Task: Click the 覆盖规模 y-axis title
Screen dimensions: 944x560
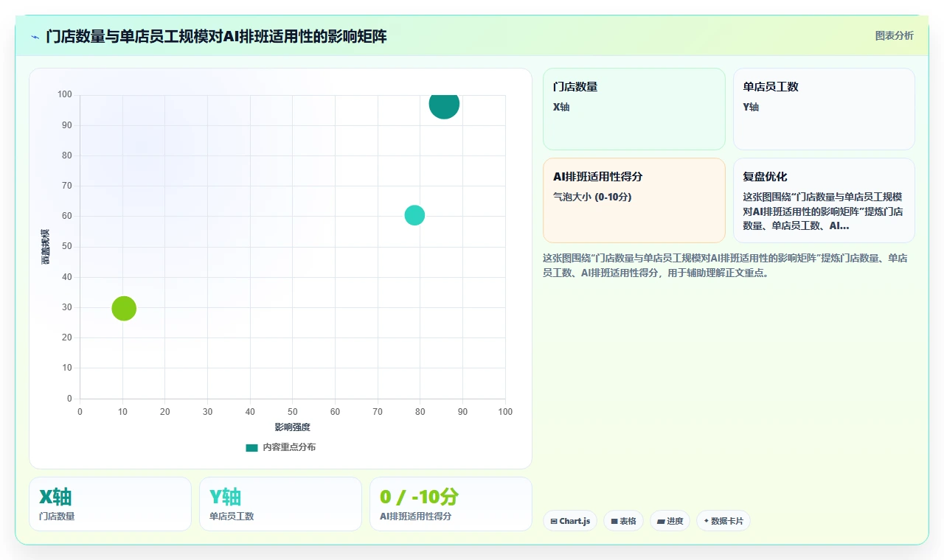Action: pos(46,247)
